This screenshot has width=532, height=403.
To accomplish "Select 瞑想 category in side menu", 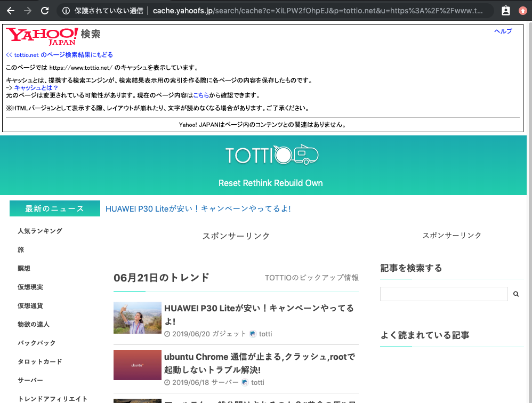I will (x=24, y=268).
